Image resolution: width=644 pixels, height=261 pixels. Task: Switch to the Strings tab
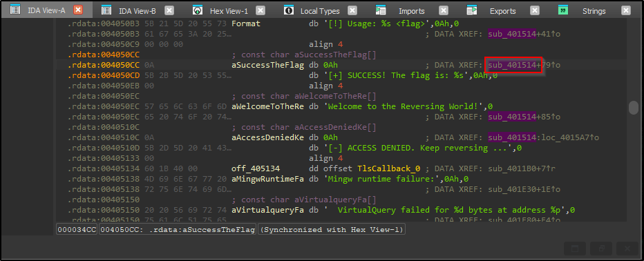pyautogui.click(x=594, y=11)
